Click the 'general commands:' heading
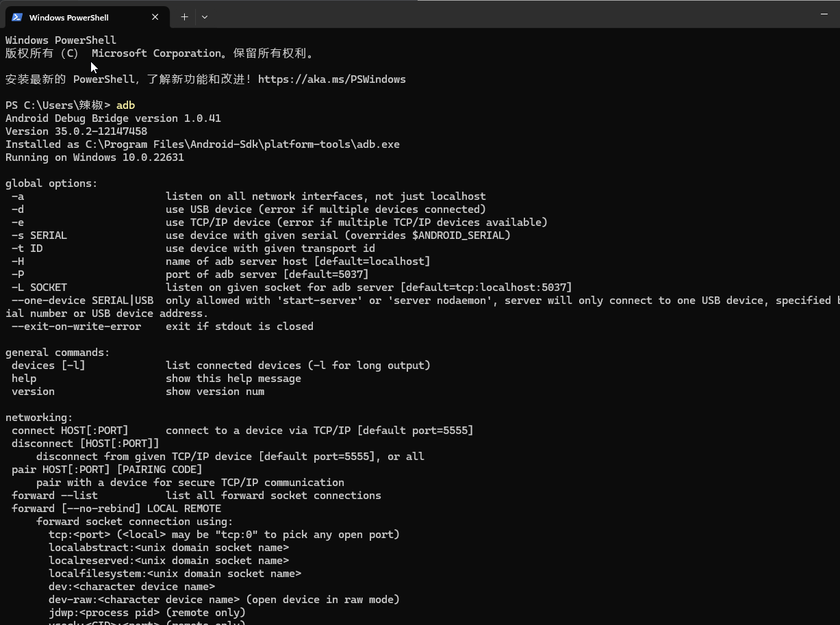840x625 pixels. pos(58,353)
